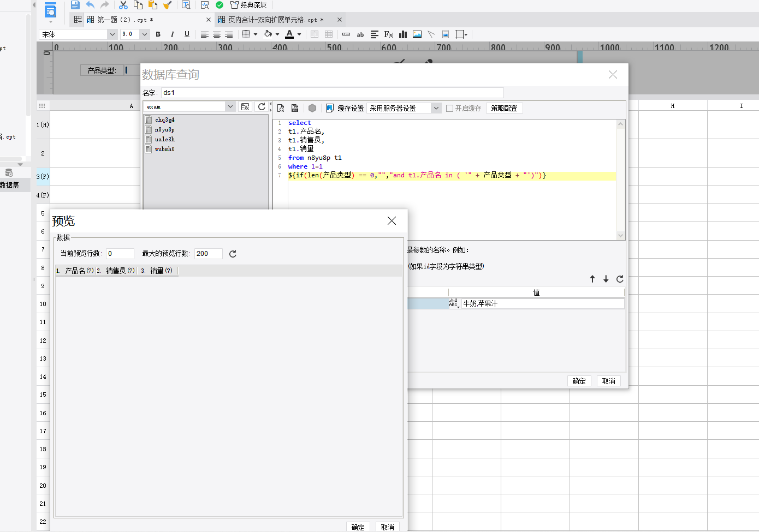Click the font color A swatch

point(289,34)
